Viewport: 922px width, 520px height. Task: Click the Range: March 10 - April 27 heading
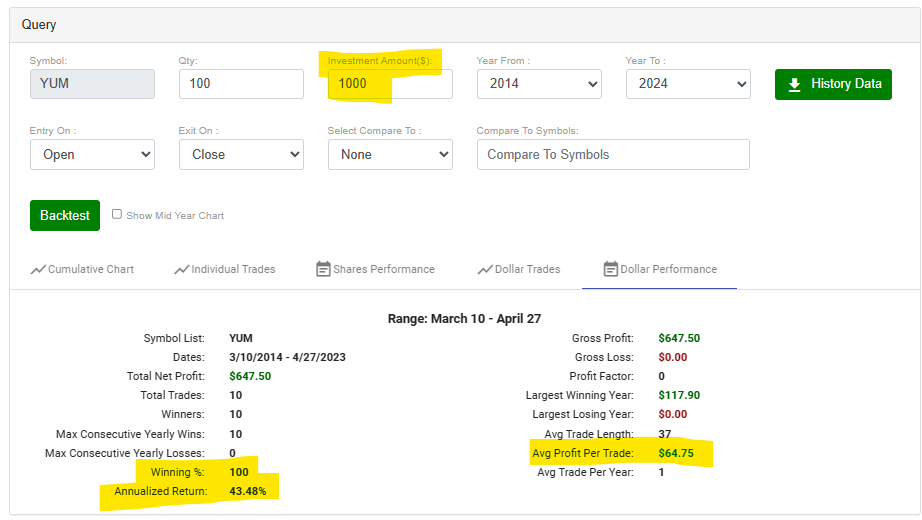[x=464, y=319]
